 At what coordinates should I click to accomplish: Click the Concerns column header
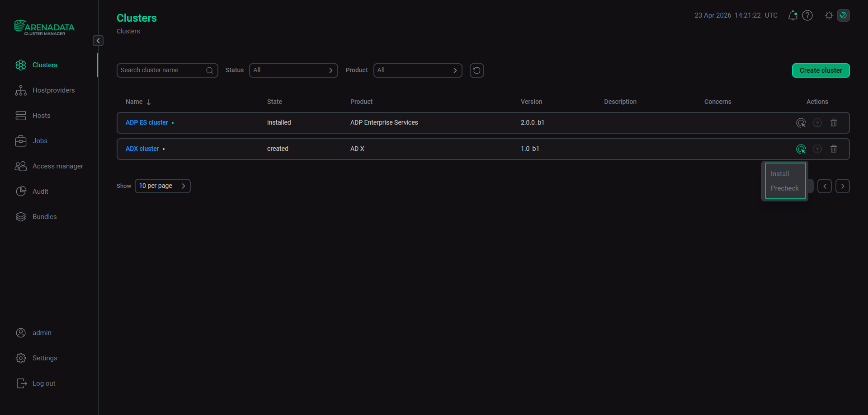(x=718, y=102)
